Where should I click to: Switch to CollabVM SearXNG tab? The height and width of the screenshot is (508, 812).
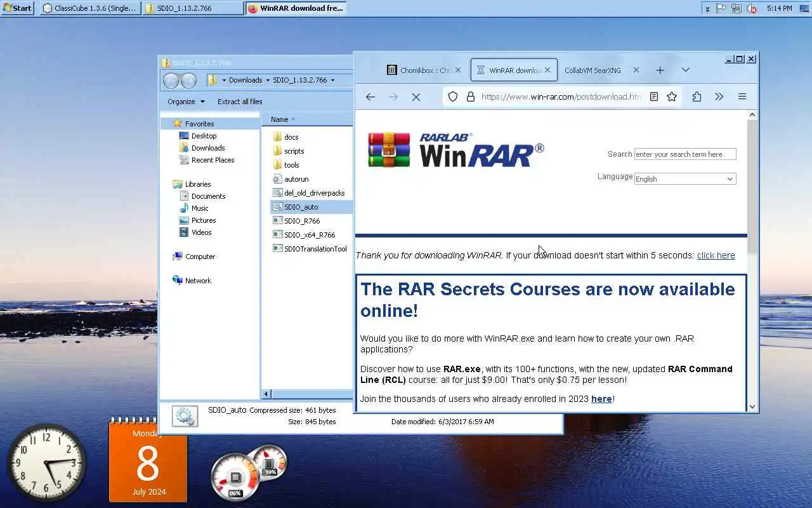coord(593,70)
